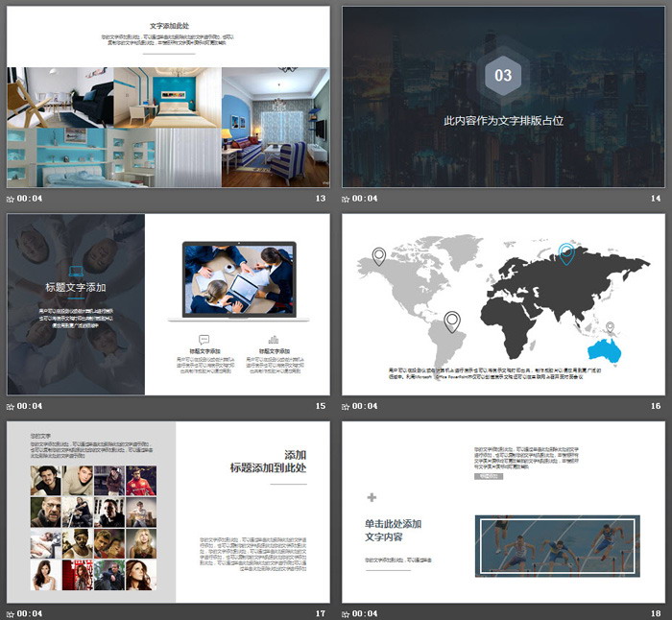
Task: Click the 00:04 timing under slide 13
Action: [30, 199]
